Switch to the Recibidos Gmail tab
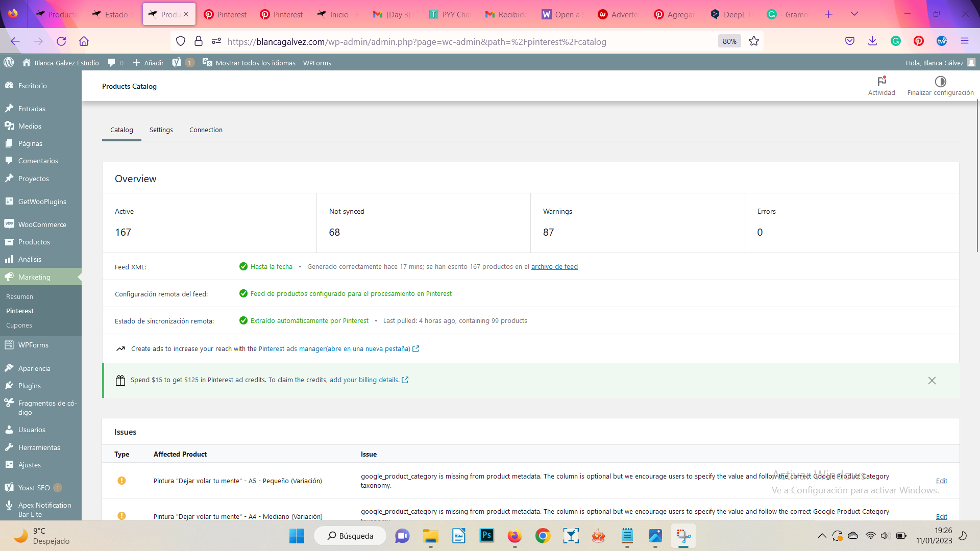The height and width of the screenshot is (551, 980). 505,14
